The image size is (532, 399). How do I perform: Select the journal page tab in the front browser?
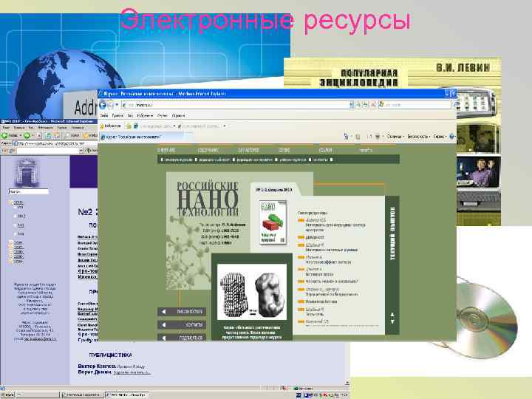tap(146, 137)
